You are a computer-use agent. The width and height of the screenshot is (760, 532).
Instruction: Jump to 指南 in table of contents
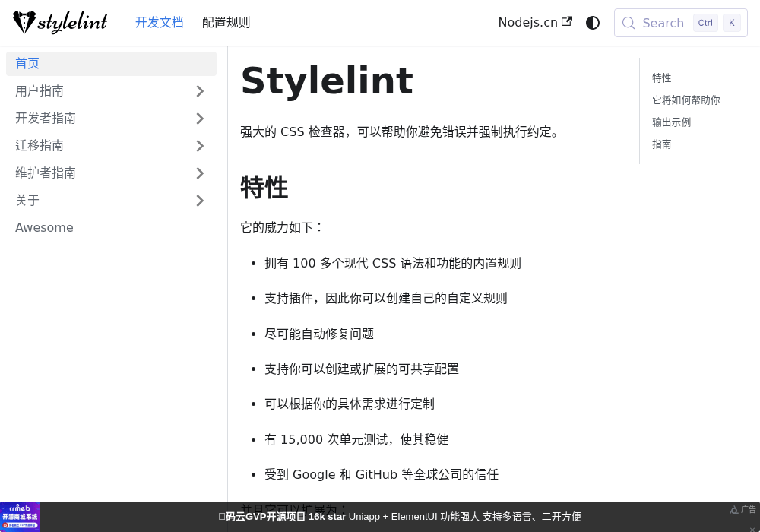(x=662, y=144)
